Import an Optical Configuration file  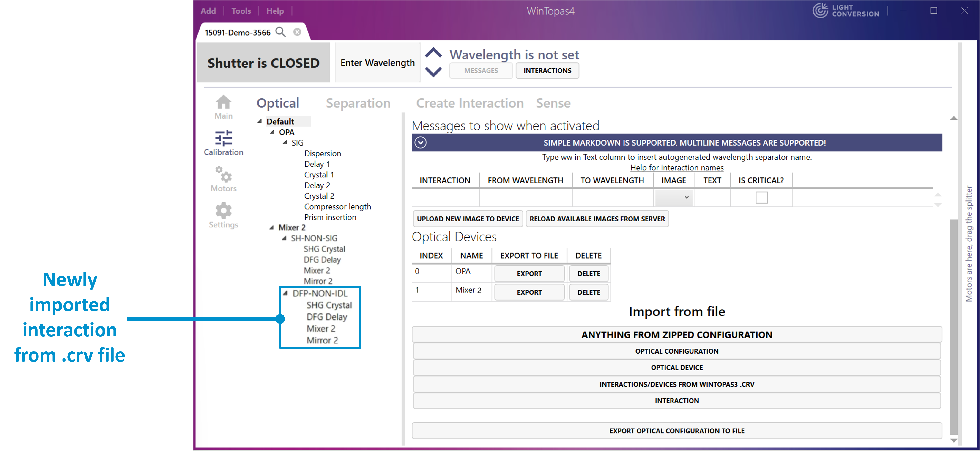677,351
